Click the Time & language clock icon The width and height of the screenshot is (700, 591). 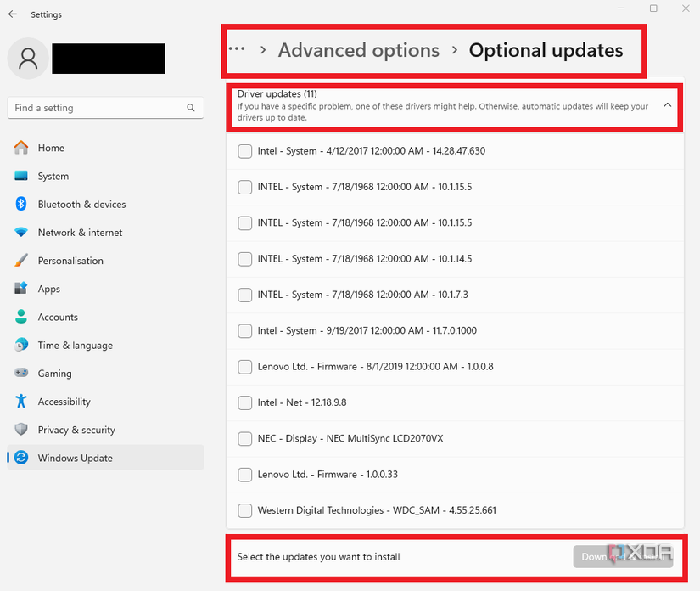(x=21, y=345)
